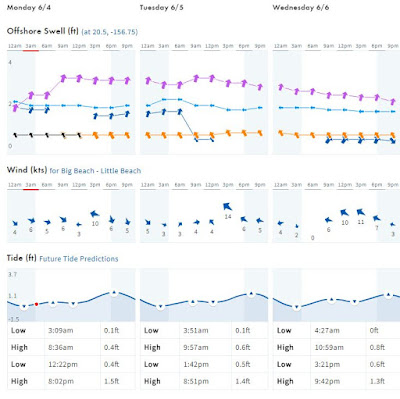The width and height of the screenshot is (400, 399).
Task: Click the red-underlined 3am label in wind chart
Action: [x=31, y=185]
